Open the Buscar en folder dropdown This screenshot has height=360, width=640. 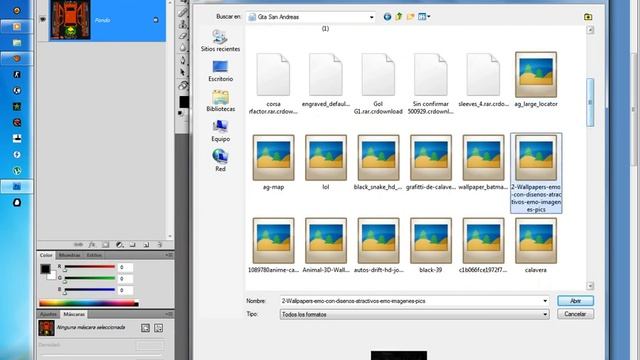(x=371, y=17)
